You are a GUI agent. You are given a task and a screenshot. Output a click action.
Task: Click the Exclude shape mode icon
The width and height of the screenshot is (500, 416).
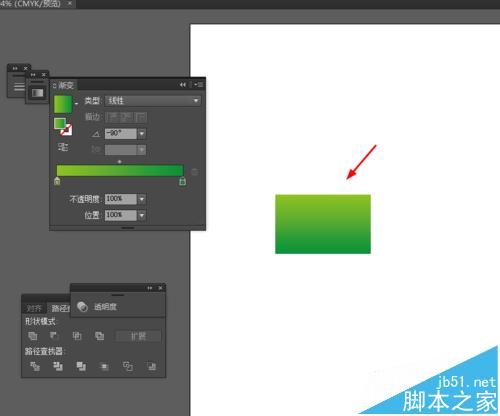click(x=99, y=336)
